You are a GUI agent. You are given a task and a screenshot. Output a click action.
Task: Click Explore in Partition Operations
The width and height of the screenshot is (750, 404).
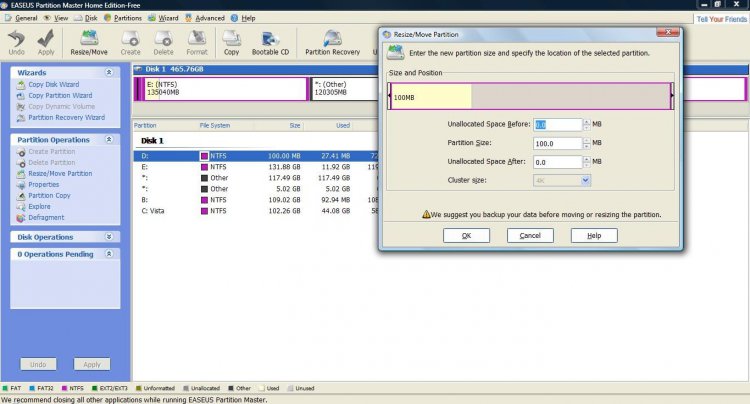pyautogui.click(x=39, y=206)
